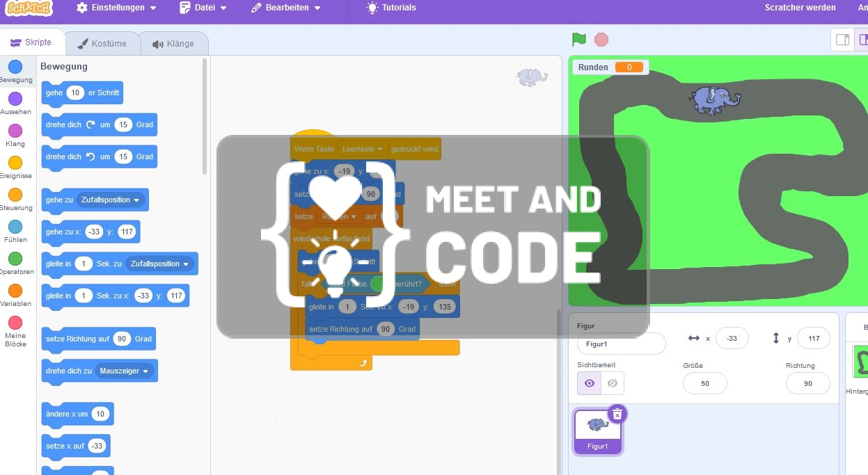
Task: Follow the Scratcher werden link
Action: click(800, 8)
